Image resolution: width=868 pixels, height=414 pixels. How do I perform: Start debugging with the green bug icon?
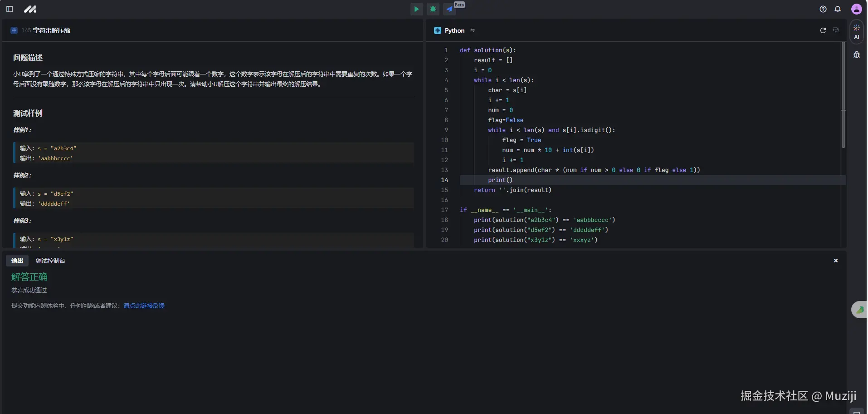coord(433,9)
